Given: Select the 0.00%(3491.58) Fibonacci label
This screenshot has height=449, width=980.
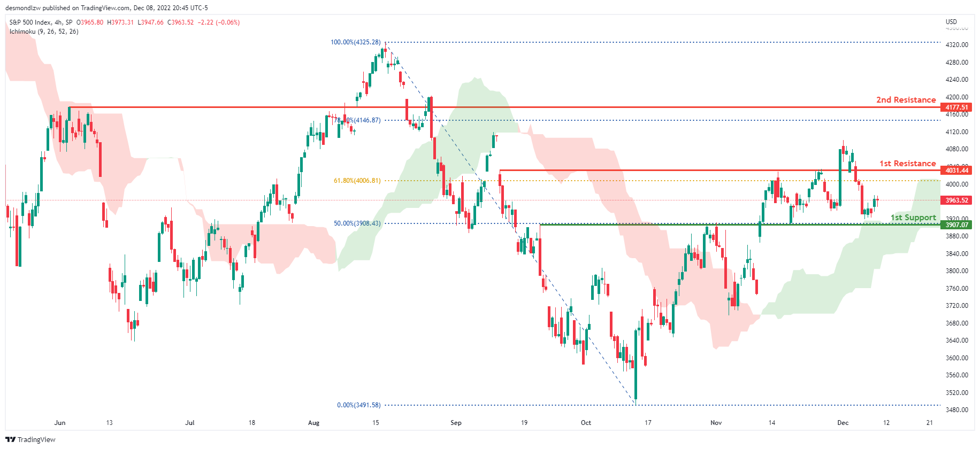Looking at the screenshot, I should (359, 405).
